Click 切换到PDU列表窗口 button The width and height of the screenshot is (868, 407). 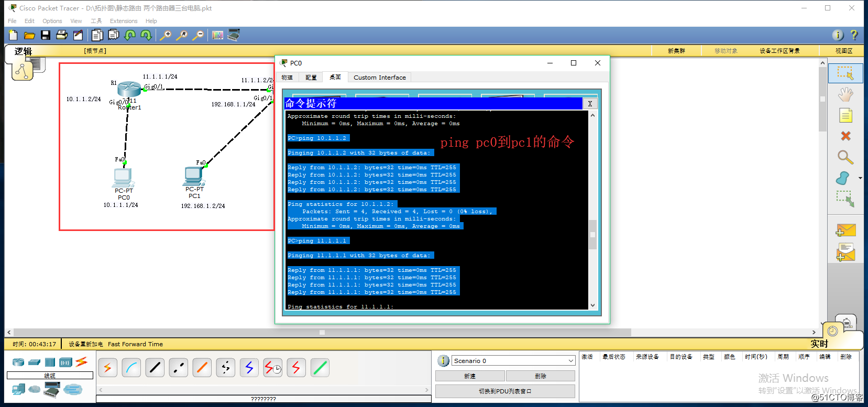coord(505,391)
